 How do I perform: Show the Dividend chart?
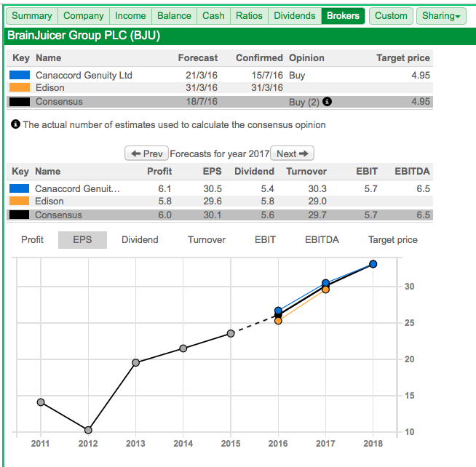click(140, 240)
